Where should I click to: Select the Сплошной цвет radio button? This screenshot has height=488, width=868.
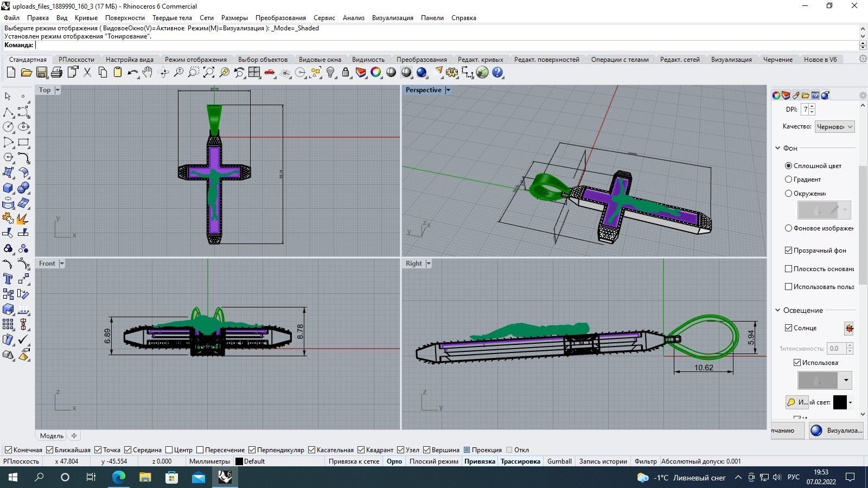(789, 165)
